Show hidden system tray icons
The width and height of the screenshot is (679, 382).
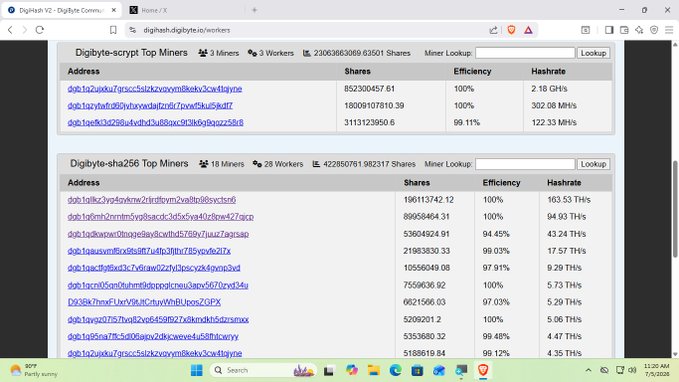(x=588, y=370)
